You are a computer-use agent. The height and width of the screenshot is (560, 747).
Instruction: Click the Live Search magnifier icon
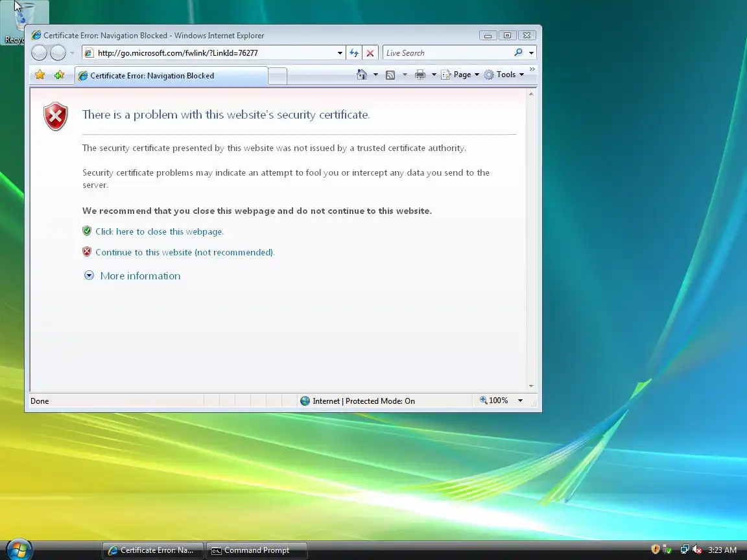tap(518, 52)
